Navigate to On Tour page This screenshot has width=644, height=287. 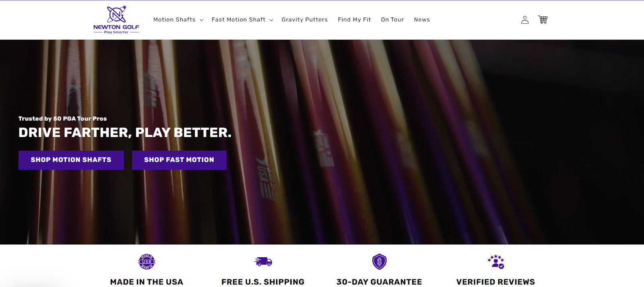(392, 20)
